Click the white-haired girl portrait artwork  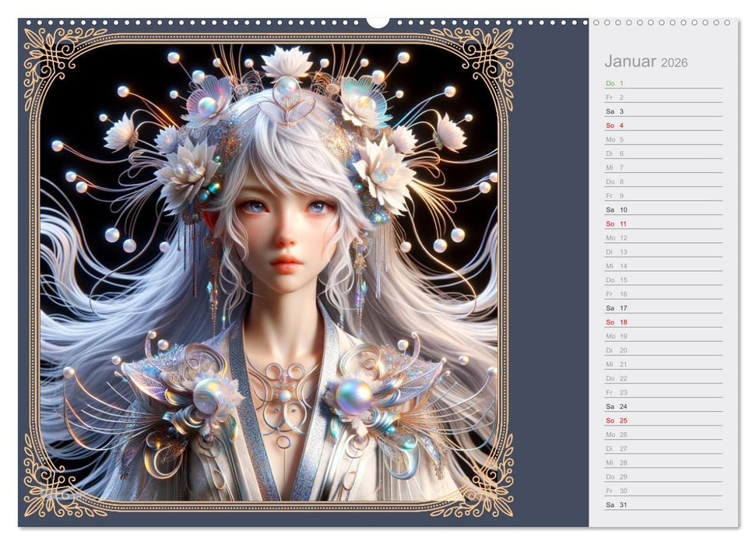coord(269,272)
